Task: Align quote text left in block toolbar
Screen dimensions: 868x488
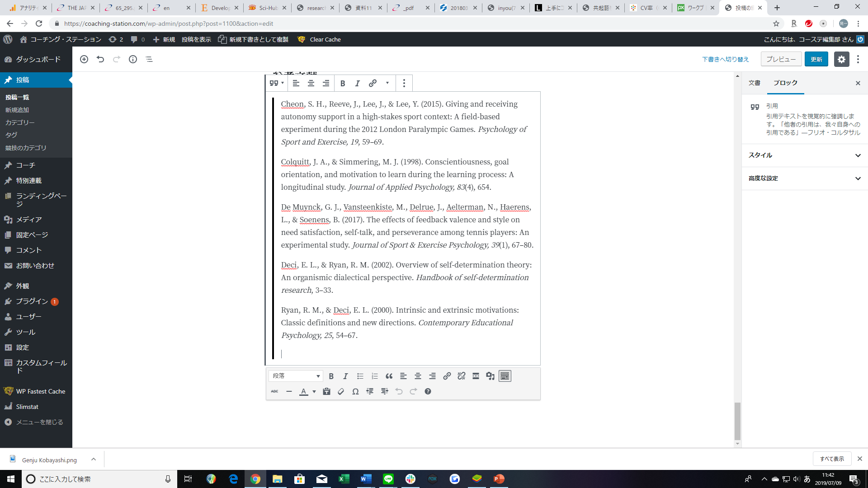Action: pyautogui.click(x=296, y=83)
